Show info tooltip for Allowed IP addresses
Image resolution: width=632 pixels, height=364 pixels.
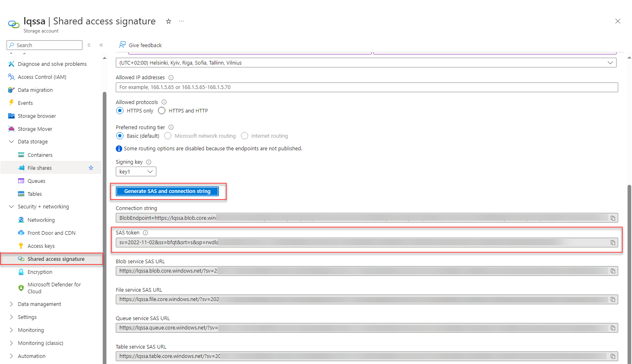(171, 78)
